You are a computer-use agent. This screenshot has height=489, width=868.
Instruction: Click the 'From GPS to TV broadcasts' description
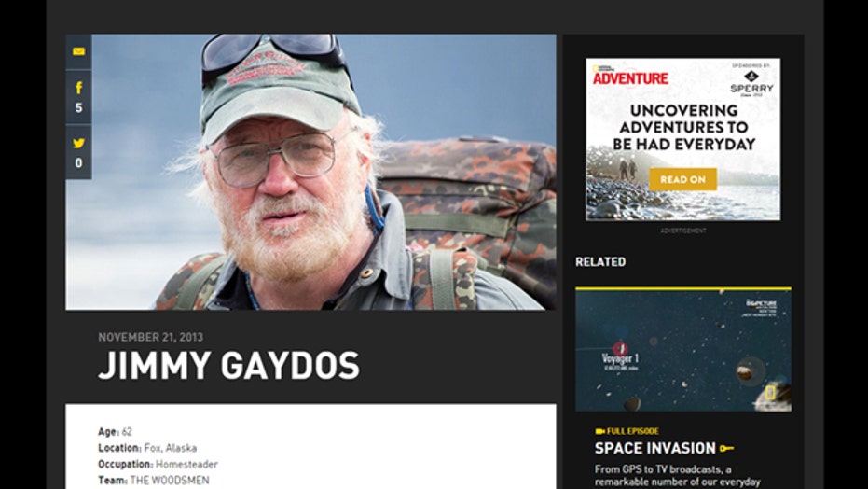[x=677, y=475]
